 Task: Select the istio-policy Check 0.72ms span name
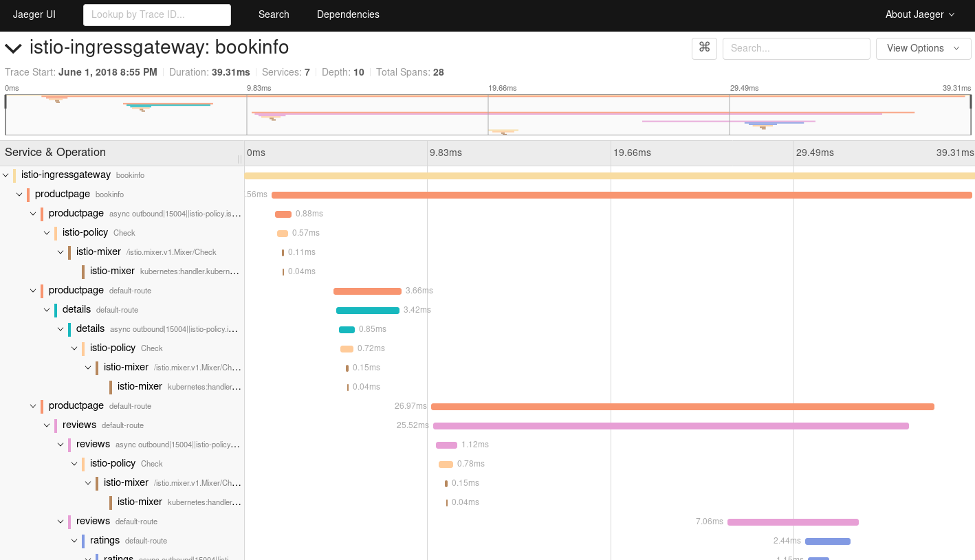113,348
